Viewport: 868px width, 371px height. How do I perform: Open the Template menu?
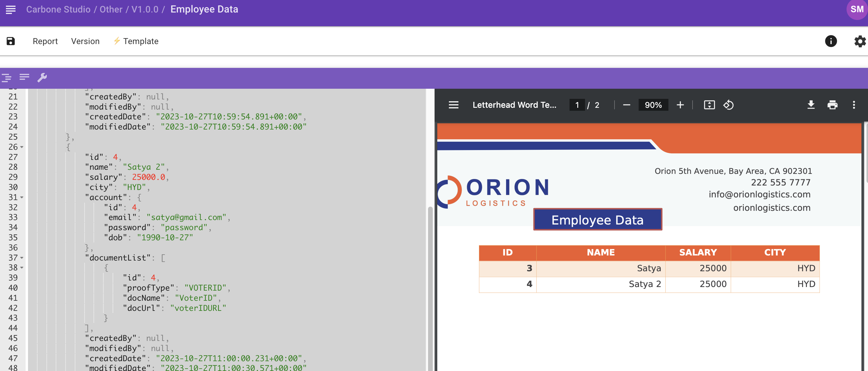140,41
